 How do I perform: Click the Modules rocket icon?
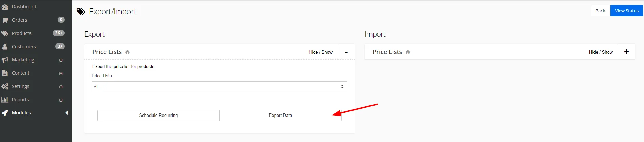click(x=5, y=113)
